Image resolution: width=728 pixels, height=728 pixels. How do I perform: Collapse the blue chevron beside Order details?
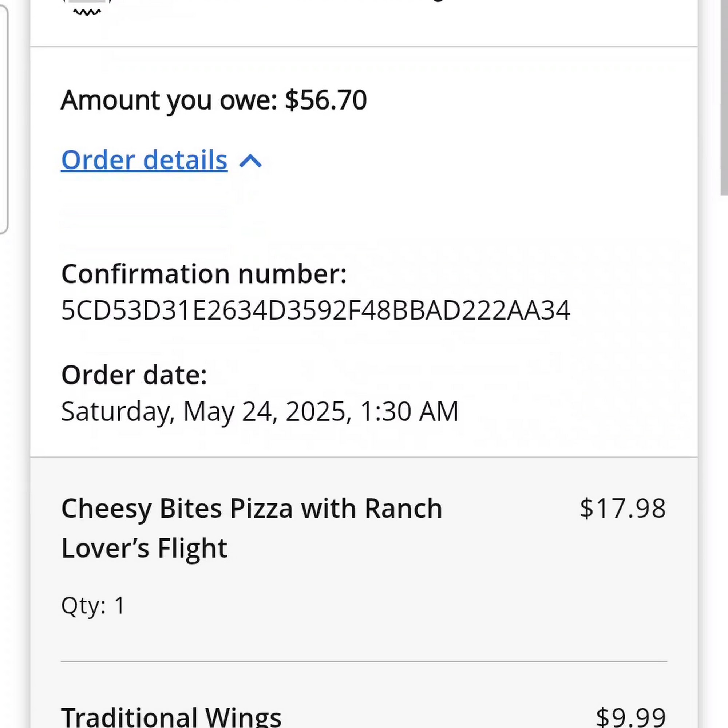coord(250,161)
